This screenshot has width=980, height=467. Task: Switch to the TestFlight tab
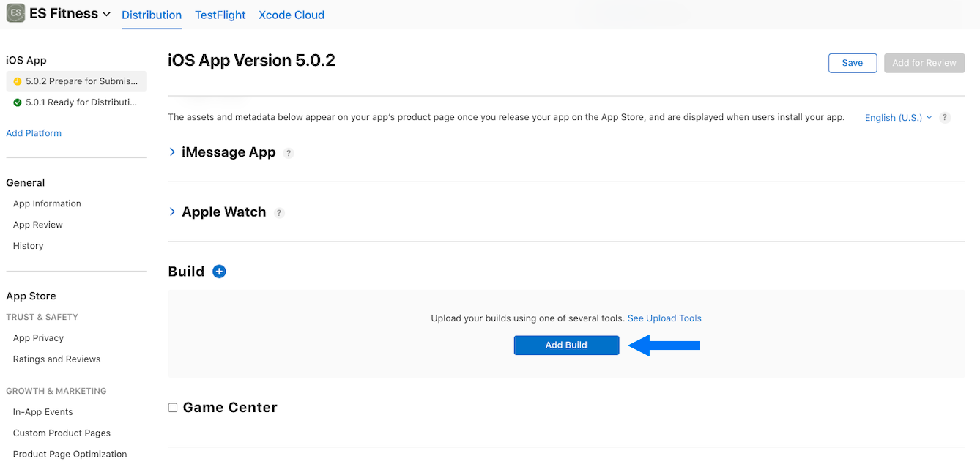pyautogui.click(x=220, y=15)
